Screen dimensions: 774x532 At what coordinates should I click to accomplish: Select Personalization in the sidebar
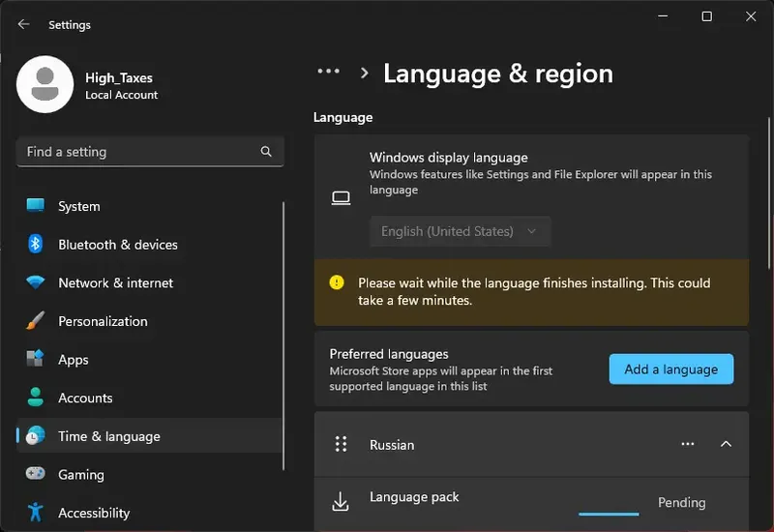150,321
